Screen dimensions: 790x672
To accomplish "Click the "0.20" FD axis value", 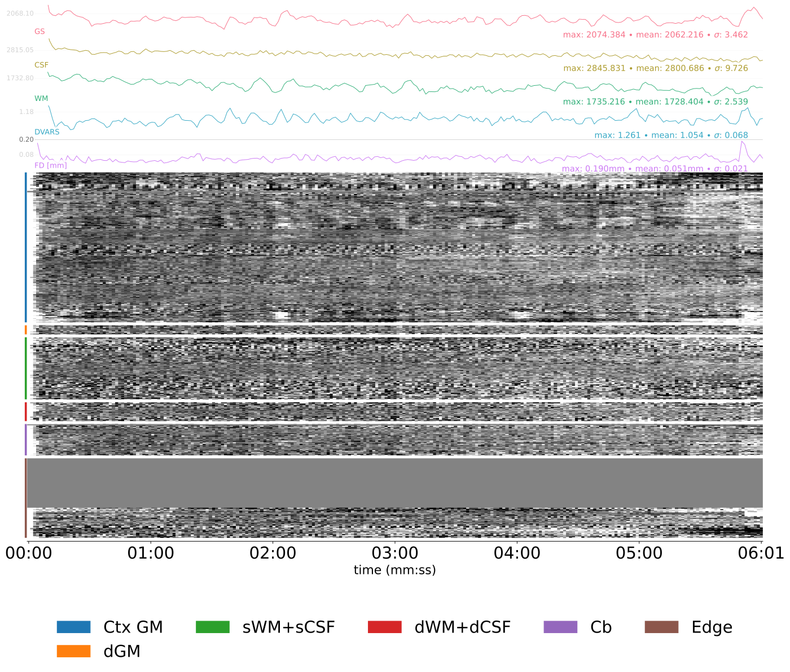I will coord(27,140).
